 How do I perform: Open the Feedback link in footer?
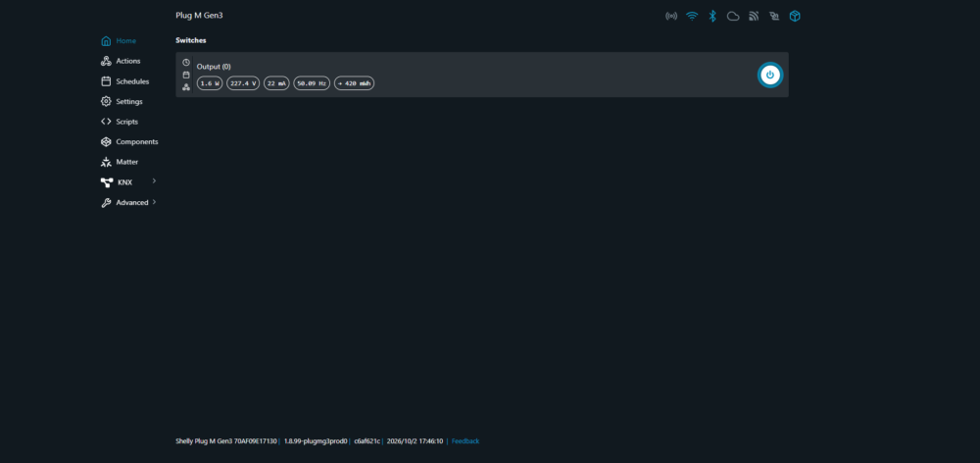[465, 441]
